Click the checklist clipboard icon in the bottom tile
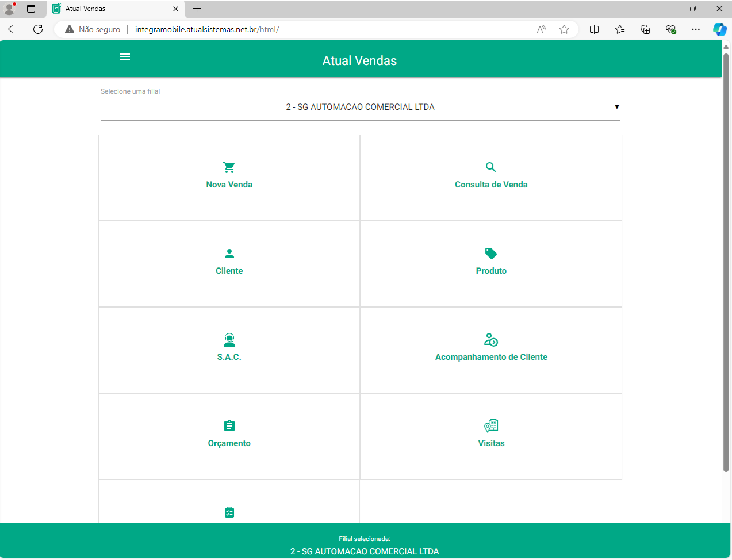 pyautogui.click(x=229, y=512)
